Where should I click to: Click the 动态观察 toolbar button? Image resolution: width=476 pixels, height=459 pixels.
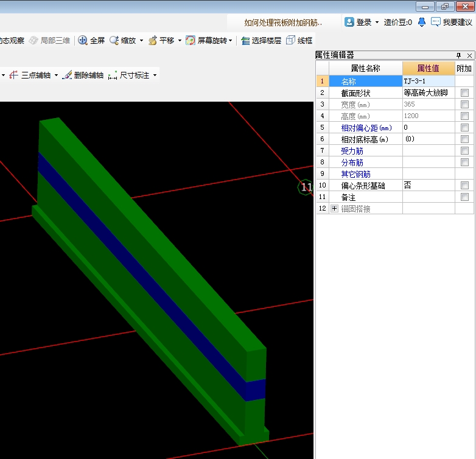tap(12, 40)
